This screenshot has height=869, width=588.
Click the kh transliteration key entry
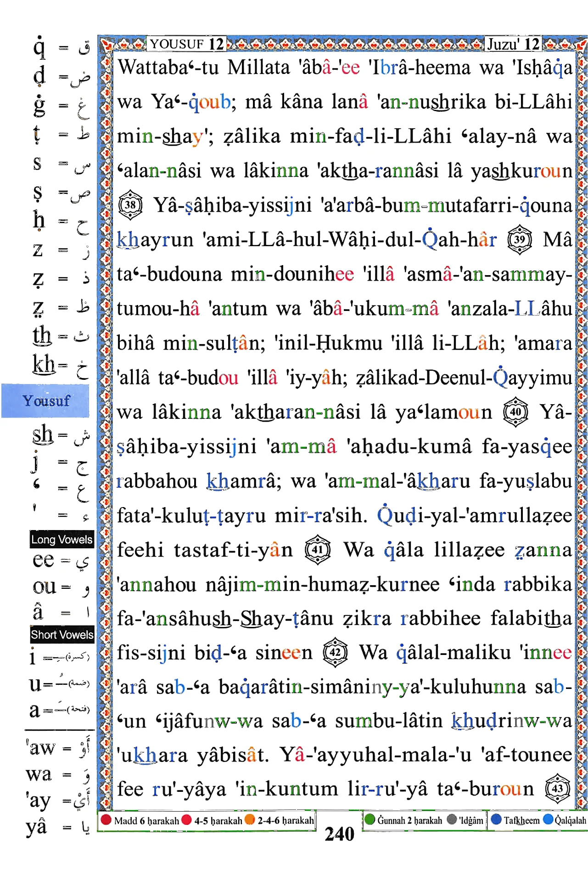tap(61, 366)
